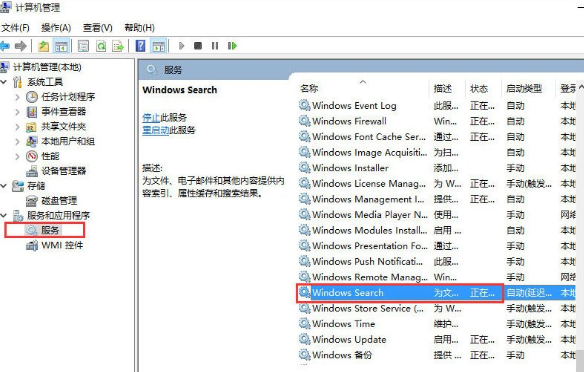
Task: Select the Windows Update service row
Action: point(437,339)
